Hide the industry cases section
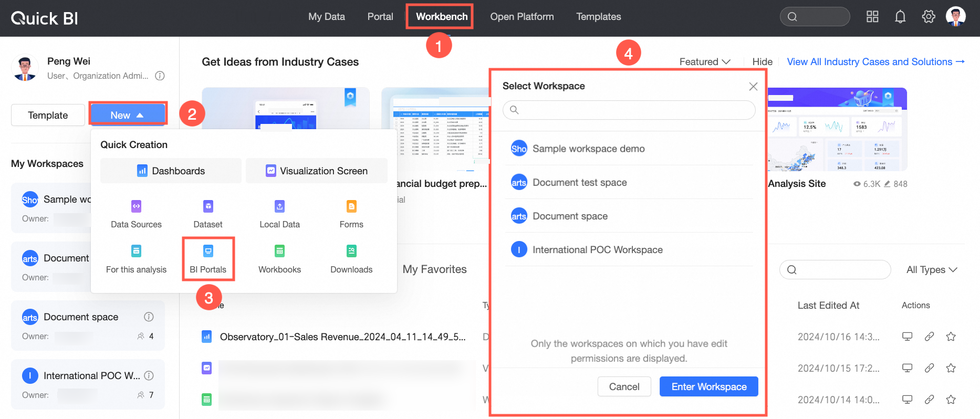 (762, 62)
